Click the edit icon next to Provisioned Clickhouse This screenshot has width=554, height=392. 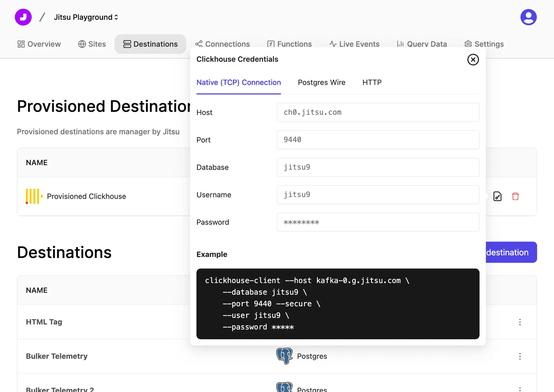pyautogui.click(x=497, y=196)
